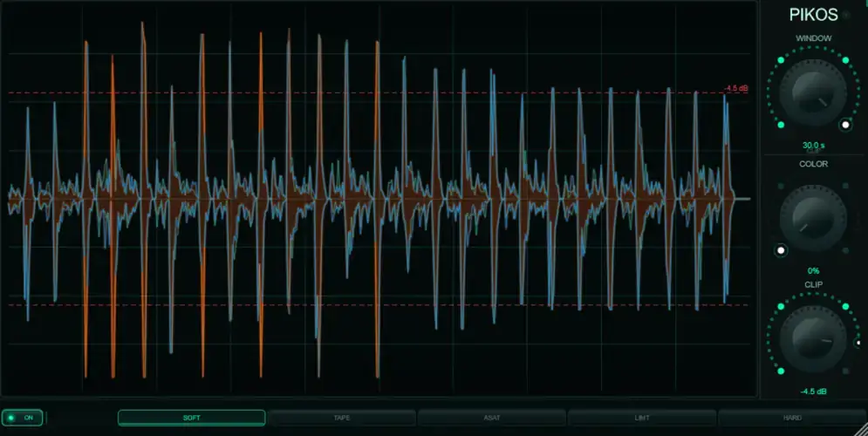The width and height of the screenshot is (868, 436).
Task: Click the CLIP label above the bottom knob
Action: point(813,284)
